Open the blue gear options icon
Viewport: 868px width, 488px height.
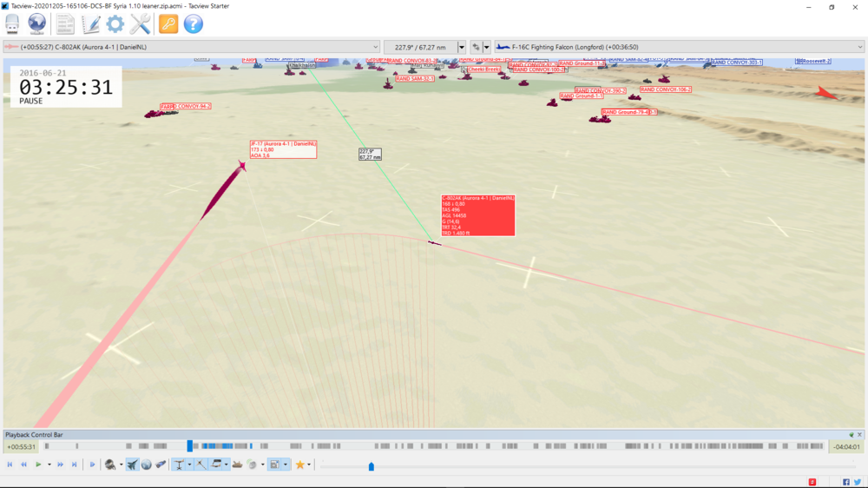coord(115,23)
